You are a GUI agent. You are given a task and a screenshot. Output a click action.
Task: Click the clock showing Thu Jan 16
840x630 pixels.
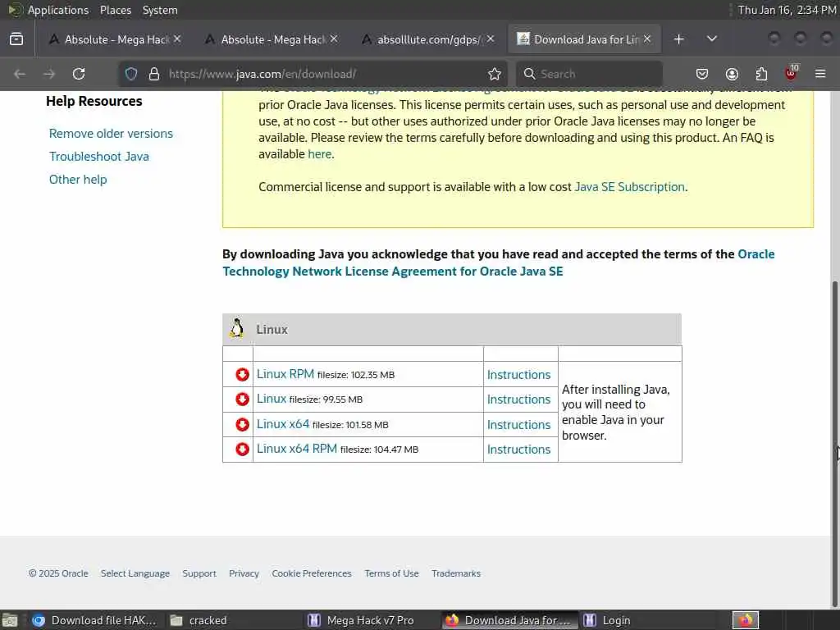[787, 10]
